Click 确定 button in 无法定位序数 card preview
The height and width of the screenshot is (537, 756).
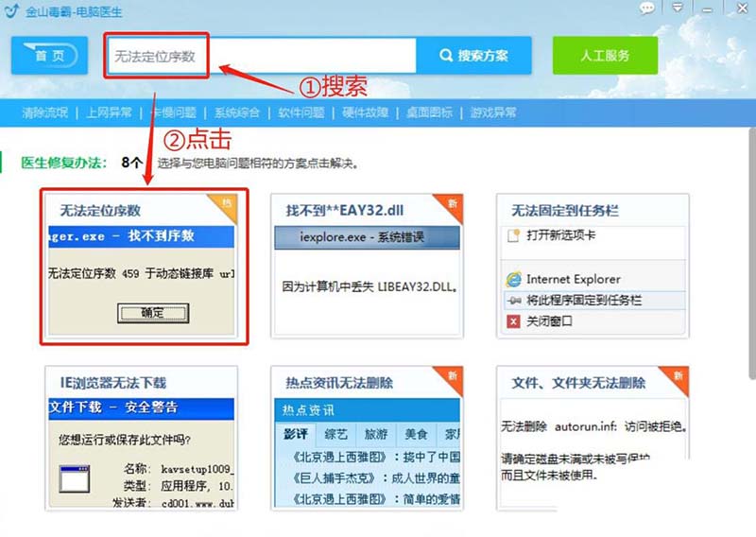pyautogui.click(x=153, y=313)
